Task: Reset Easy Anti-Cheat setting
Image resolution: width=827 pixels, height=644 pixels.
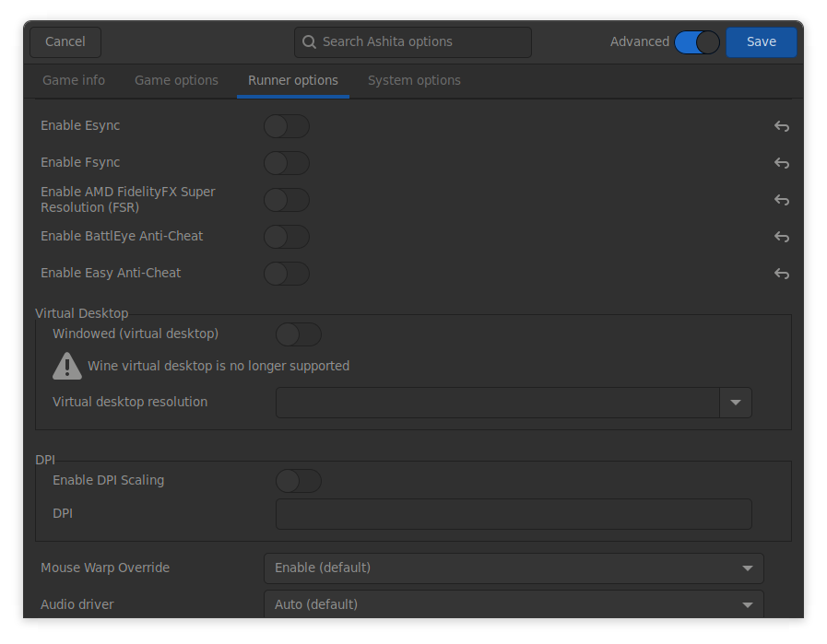Action: [x=781, y=274]
